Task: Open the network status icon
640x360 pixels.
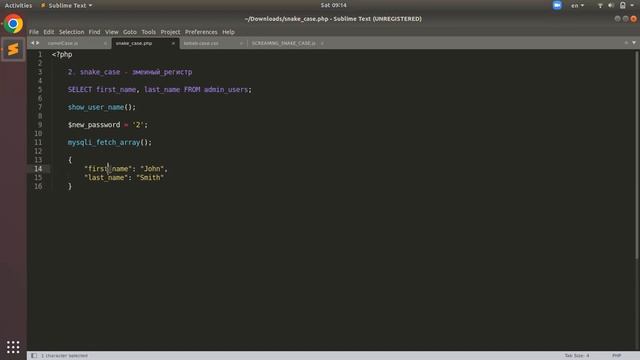Action: [600, 5]
